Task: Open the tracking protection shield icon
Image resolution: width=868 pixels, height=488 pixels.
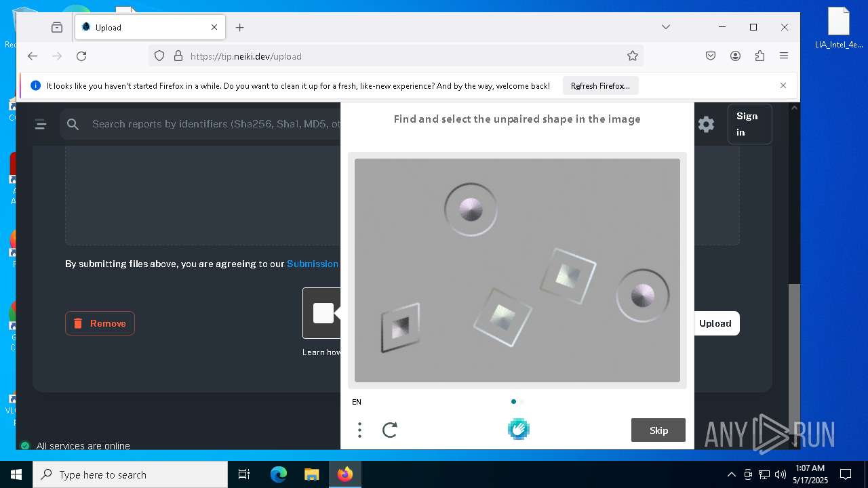Action: point(159,56)
